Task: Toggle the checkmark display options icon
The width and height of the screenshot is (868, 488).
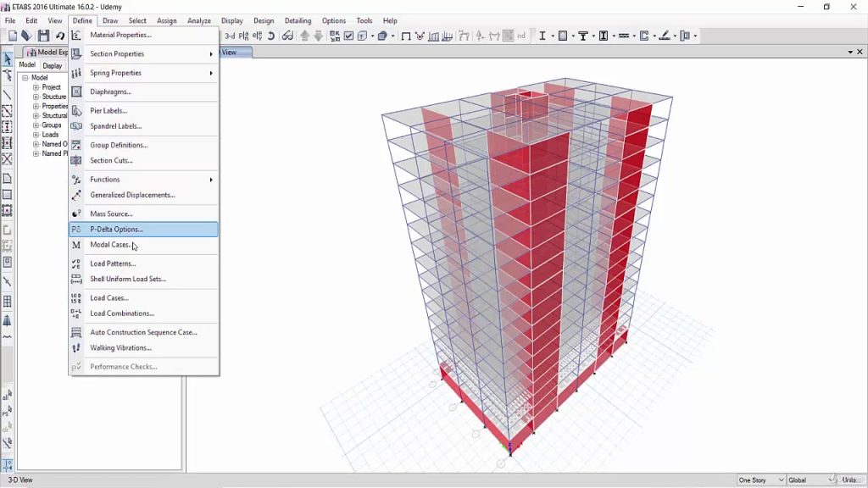Action: pyautogui.click(x=348, y=36)
